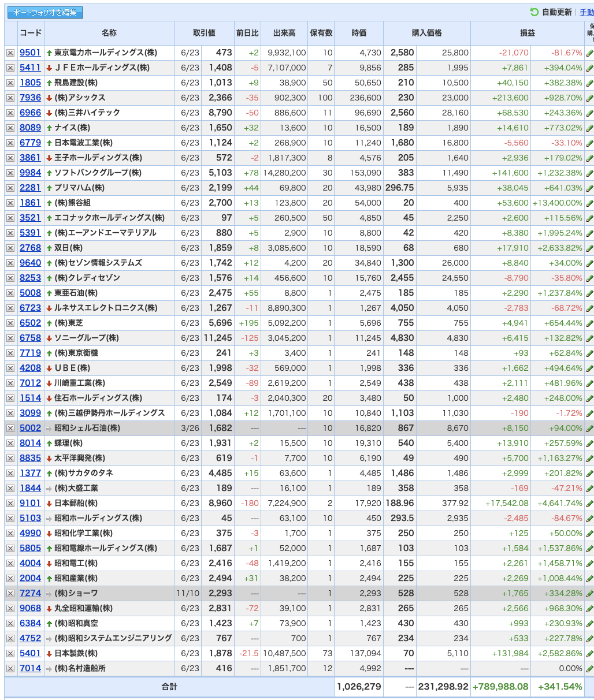The width and height of the screenshot is (594, 700).
Task: Click the name (株)熊谷組
Action: 73,203
